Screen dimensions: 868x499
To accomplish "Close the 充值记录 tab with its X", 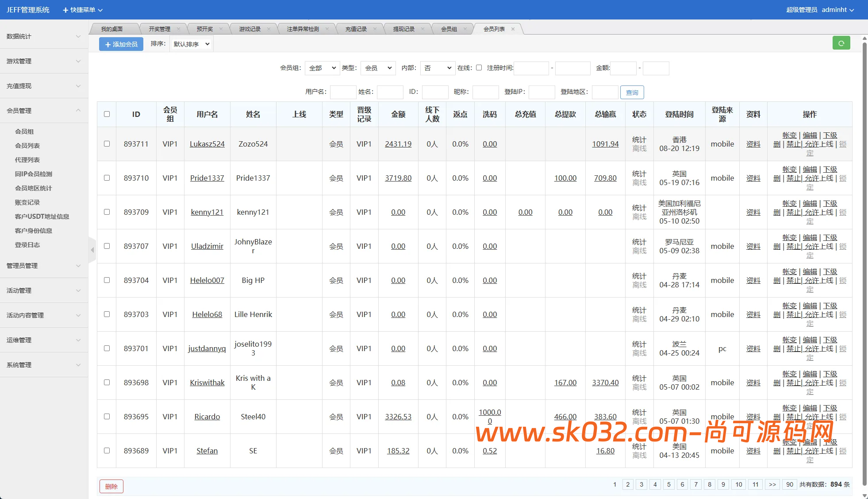I will pos(375,29).
